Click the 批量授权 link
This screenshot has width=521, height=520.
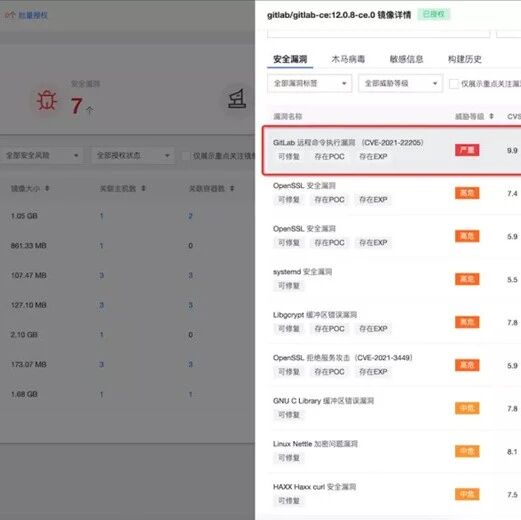33,15
